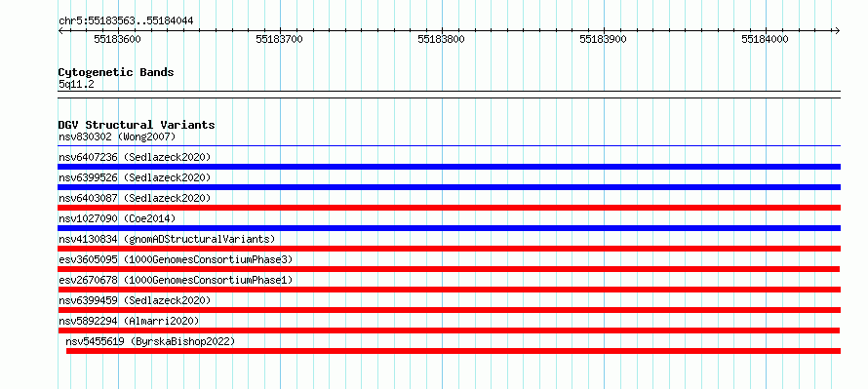Screen dimensions: 868x389
Task: Click the nsv830302 (Wong2007) variant label
Action: [117, 136]
